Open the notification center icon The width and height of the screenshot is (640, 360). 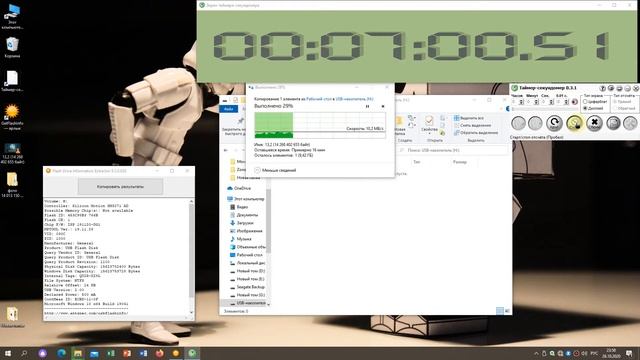click(629, 353)
